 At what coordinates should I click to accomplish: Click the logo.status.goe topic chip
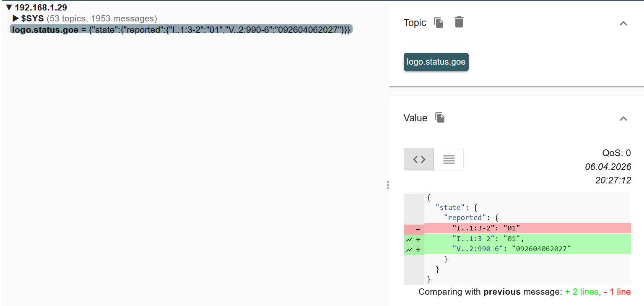(436, 62)
